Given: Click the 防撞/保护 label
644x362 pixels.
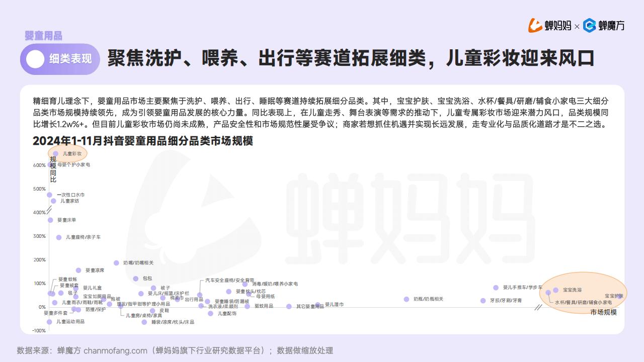Looking at the screenshot, I should coord(96,309).
